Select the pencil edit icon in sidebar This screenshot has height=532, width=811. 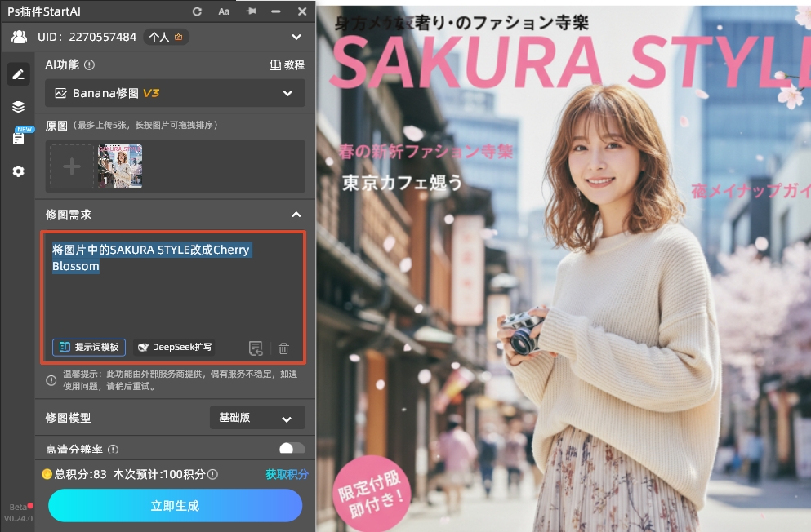[x=18, y=74]
